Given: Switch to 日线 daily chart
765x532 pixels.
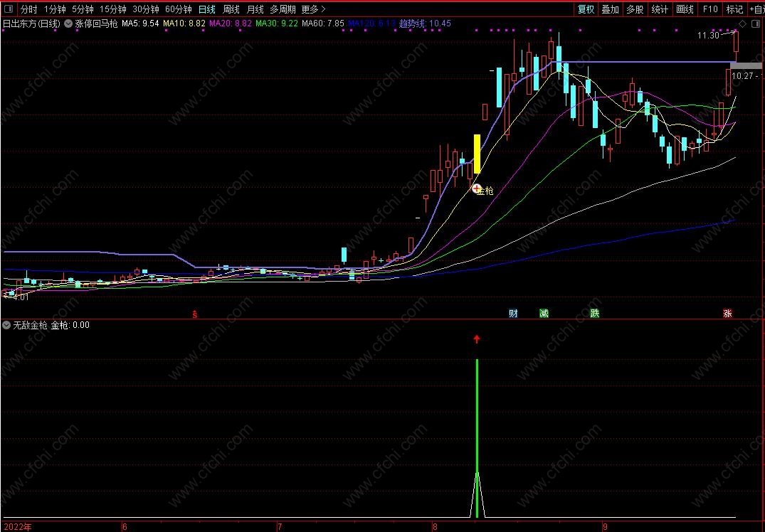Looking at the screenshot, I should [x=207, y=9].
